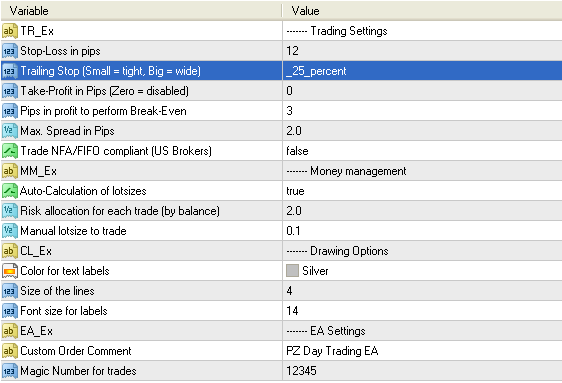Click the integer icon for Stop-Loss in pips
Viewport: 562px width, 383px height.
click(10, 51)
